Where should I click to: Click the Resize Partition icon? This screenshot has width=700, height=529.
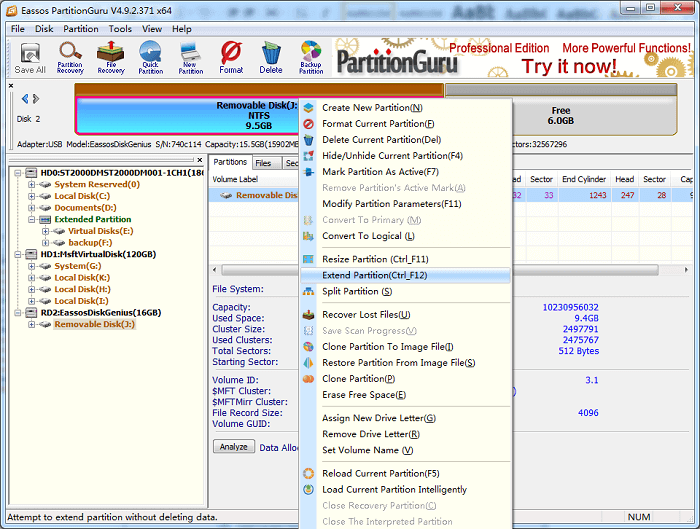(x=308, y=259)
